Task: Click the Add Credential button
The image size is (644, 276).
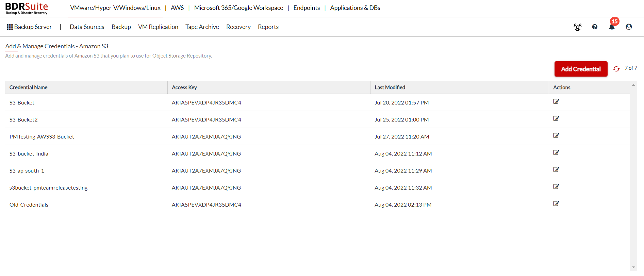Action: point(581,69)
